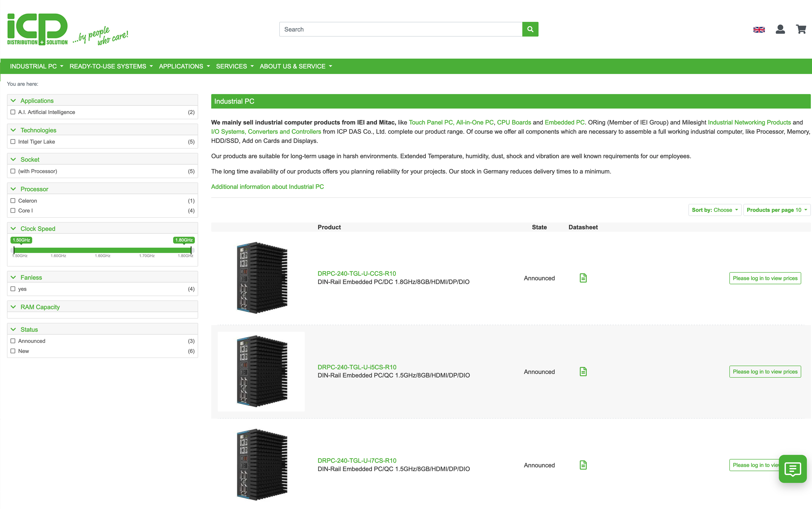The image size is (812, 509).
Task: Open the APPLICATIONS menu
Action: [184, 66]
